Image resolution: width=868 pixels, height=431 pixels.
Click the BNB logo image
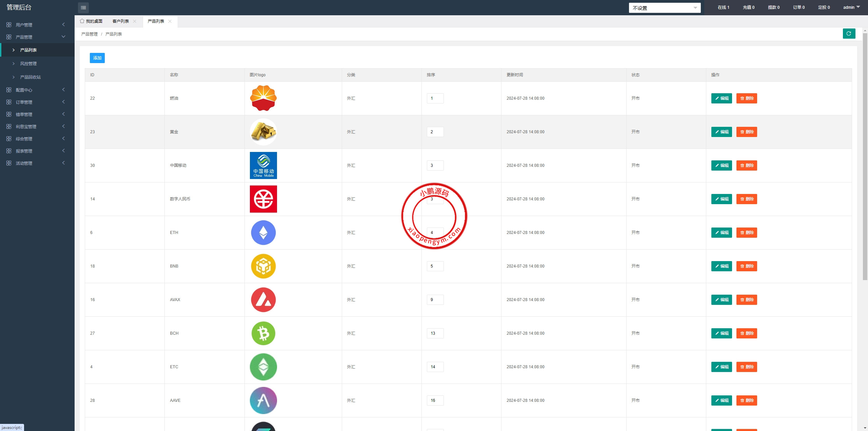tap(263, 266)
